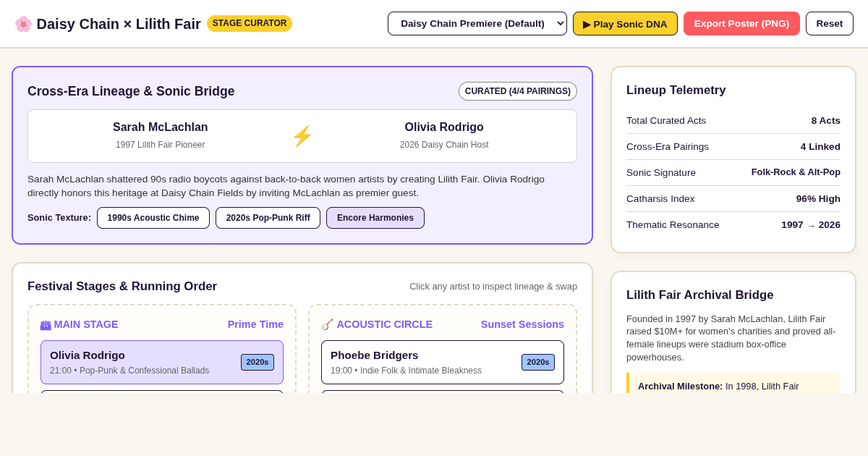Toggle the 1990s Acoustic Chime texture

[153, 218]
